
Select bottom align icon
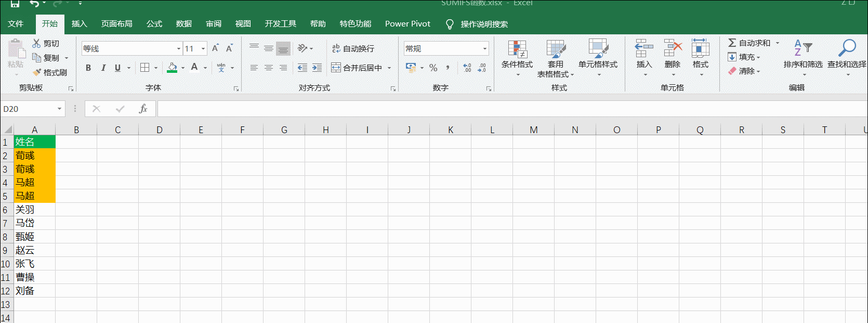click(283, 48)
